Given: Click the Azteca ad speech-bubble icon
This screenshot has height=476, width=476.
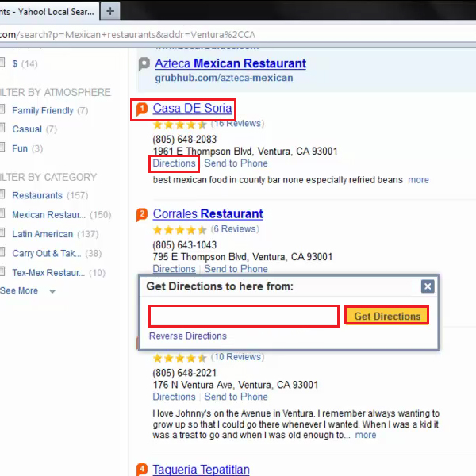Looking at the screenshot, I should click(144, 63).
